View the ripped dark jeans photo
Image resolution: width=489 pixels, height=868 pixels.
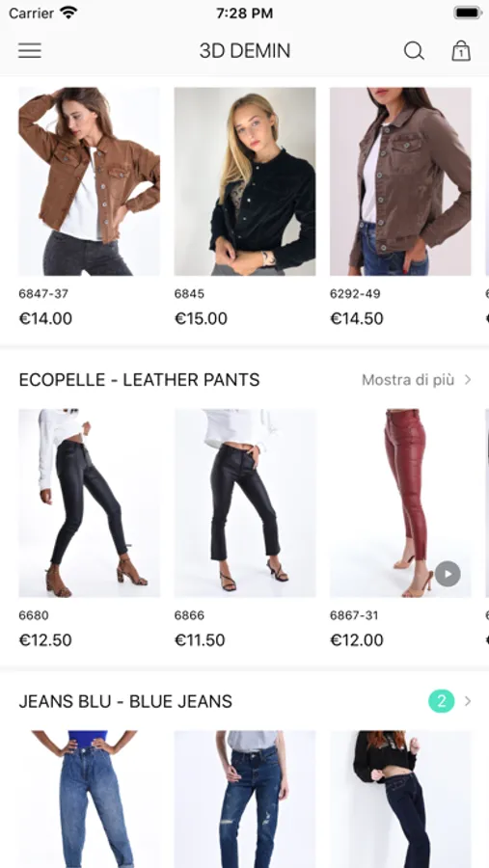[x=245, y=800]
